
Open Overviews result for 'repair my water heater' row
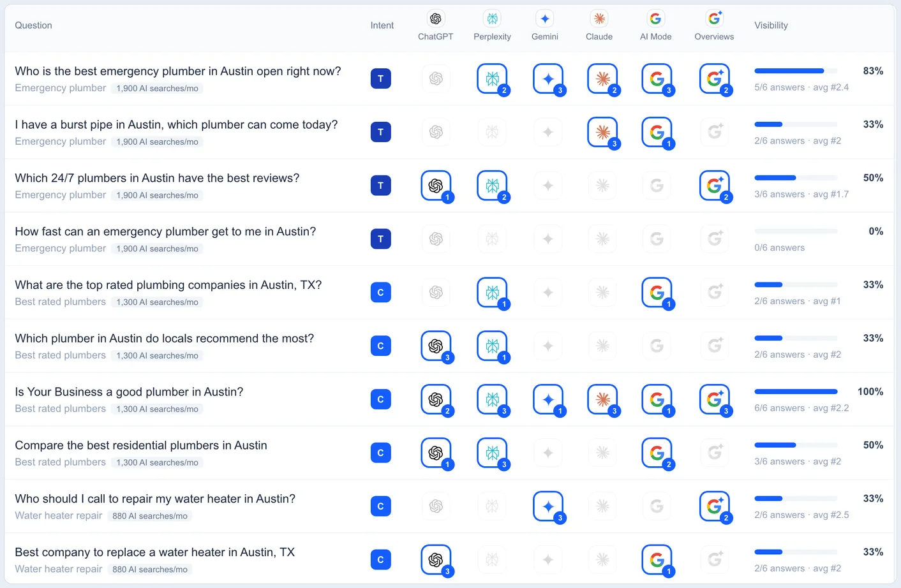[x=715, y=508]
